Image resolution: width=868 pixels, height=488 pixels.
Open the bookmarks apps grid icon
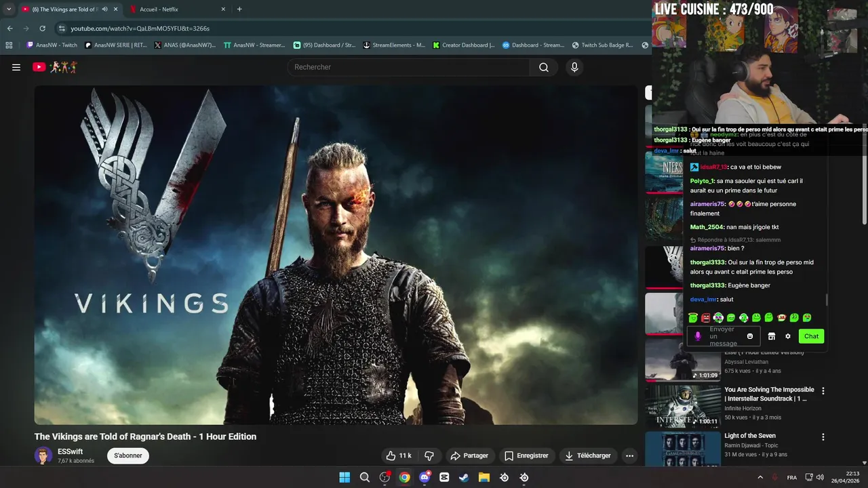tap(9, 45)
